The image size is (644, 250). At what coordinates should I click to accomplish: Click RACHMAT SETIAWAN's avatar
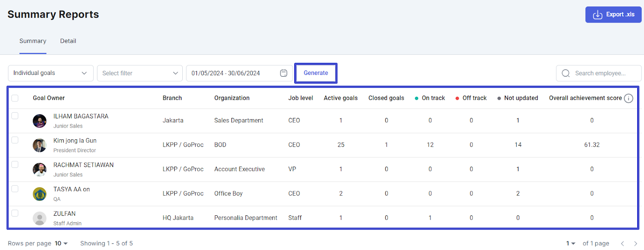click(x=39, y=169)
